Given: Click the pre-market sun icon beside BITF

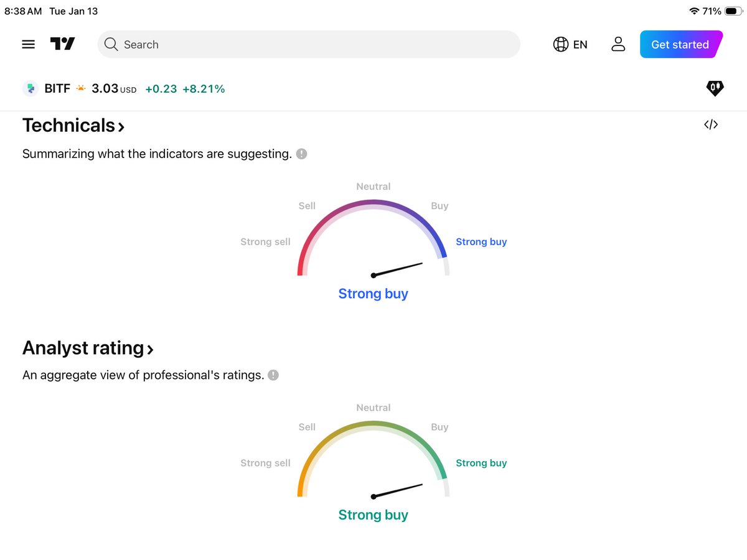Looking at the screenshot, I should click(81, 89).
